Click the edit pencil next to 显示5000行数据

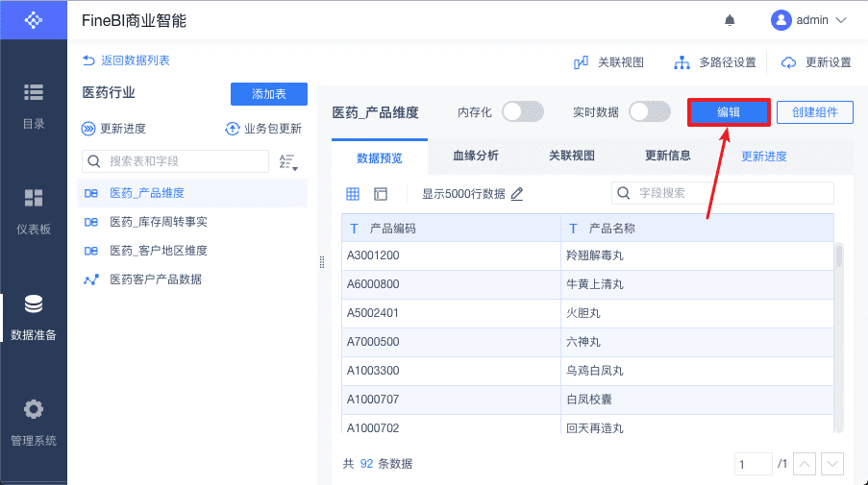point(517,194)
